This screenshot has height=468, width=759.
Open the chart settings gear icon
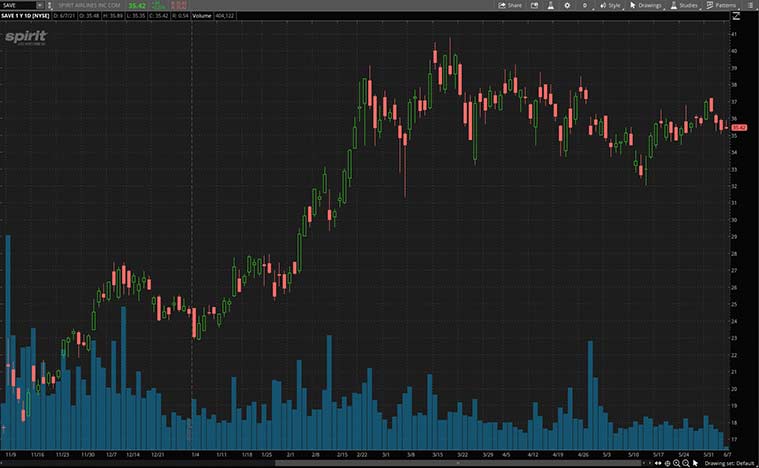tap(567, 5)
